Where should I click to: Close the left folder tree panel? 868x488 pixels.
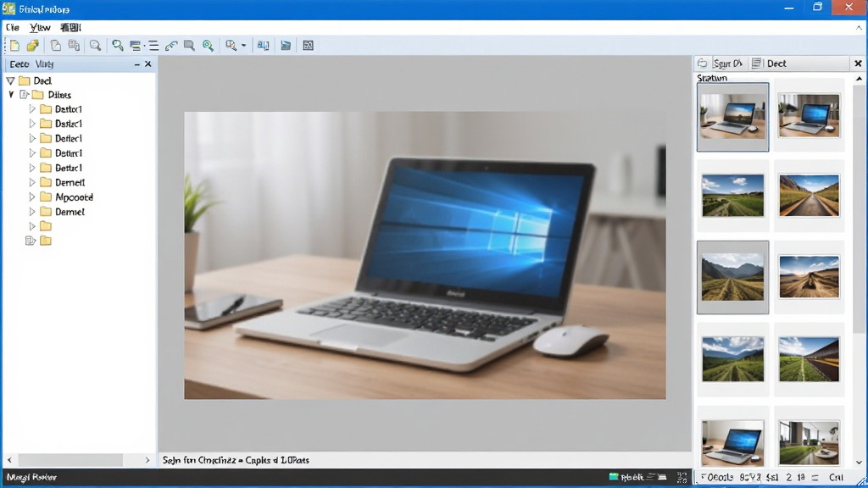pos(147,64)
